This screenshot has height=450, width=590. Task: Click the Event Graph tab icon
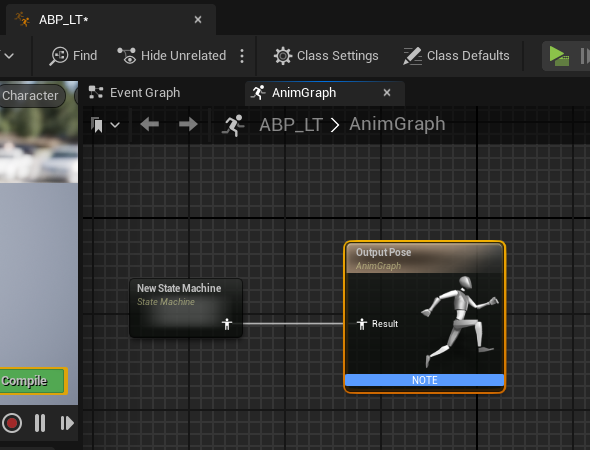click(96, 92)
